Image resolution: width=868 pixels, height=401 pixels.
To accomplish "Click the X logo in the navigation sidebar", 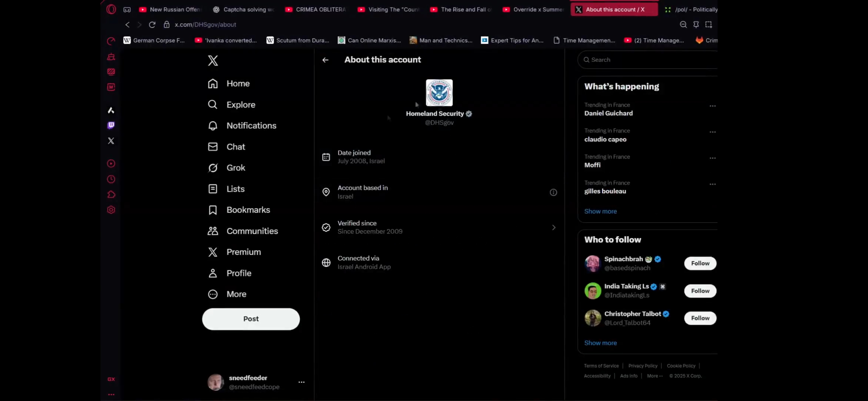I will point(213,61).
